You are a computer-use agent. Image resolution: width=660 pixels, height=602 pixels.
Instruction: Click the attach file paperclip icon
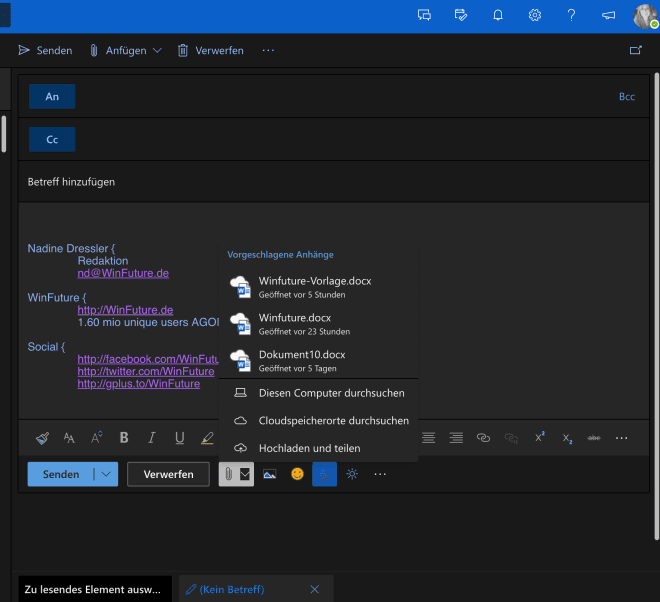[x=229, y=474]
